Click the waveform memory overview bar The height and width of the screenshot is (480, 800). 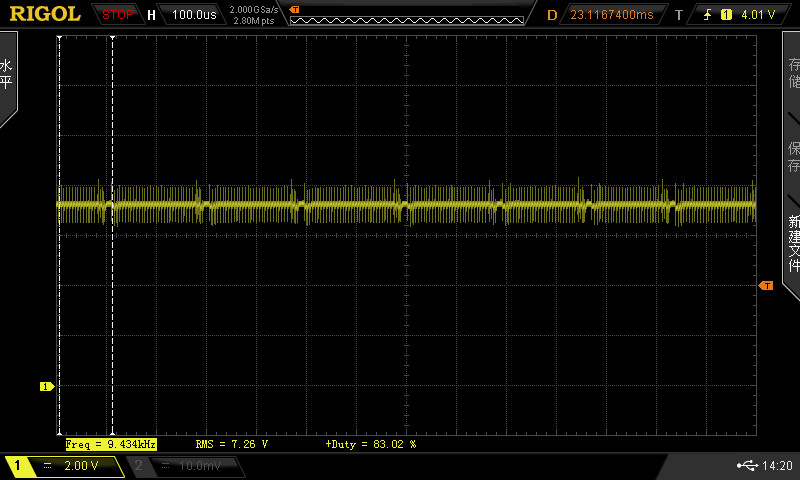407,20
